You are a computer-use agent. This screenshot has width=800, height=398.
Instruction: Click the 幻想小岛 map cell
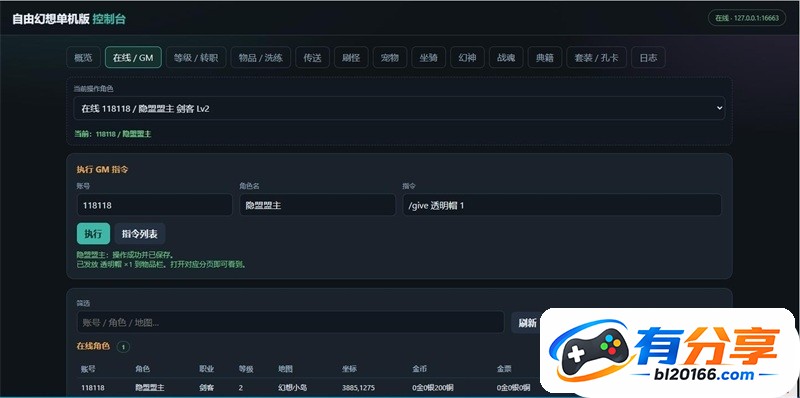coord(292,388)
